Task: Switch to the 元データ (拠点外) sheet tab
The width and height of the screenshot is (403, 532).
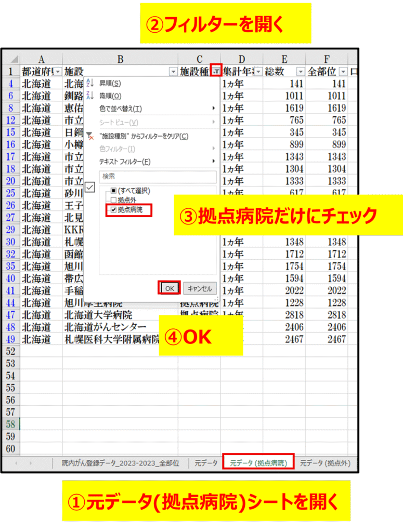Action: [x=325, y=463]
